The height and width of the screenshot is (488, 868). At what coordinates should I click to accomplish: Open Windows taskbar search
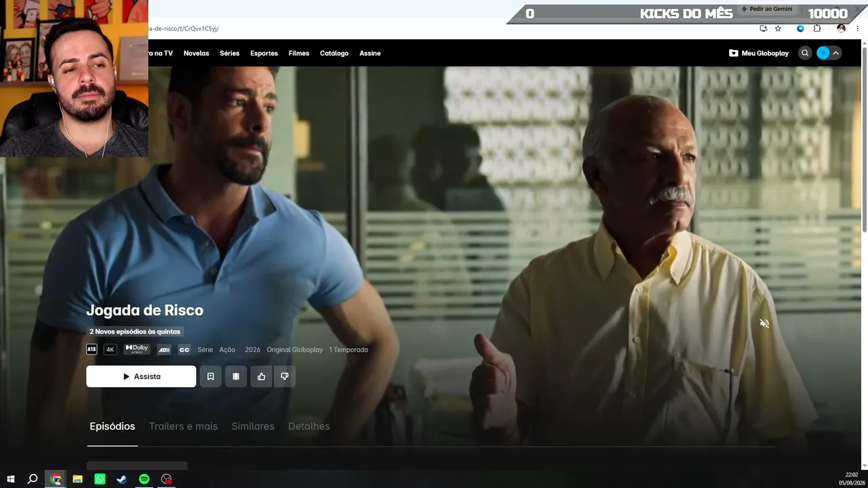click(x=33, y=479)
